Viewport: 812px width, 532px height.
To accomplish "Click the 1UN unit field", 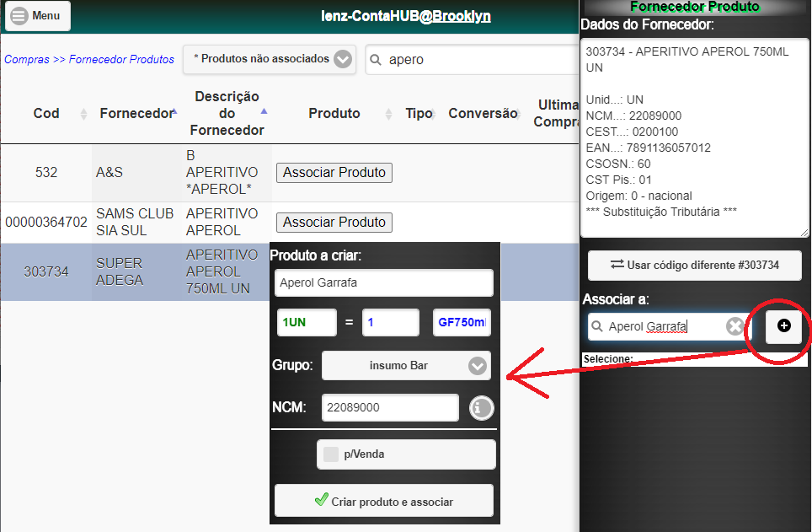I will (307, 323).
